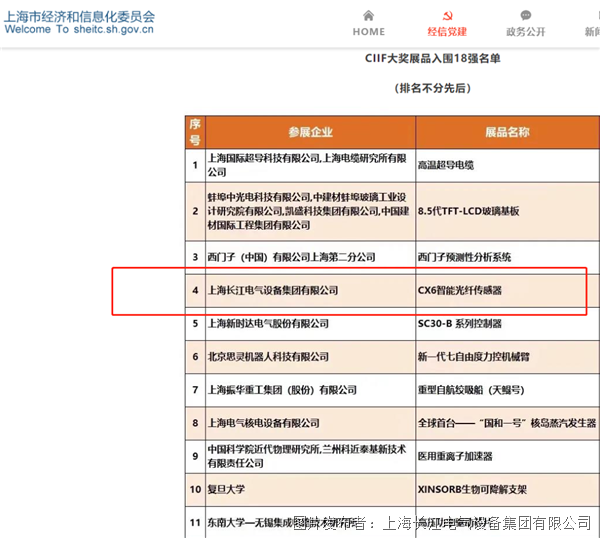The image size is (600, 538).
Task: Select the 西门子(中国)有限公司上海第二分公司 cell
Action: click(x=310, y=257)
